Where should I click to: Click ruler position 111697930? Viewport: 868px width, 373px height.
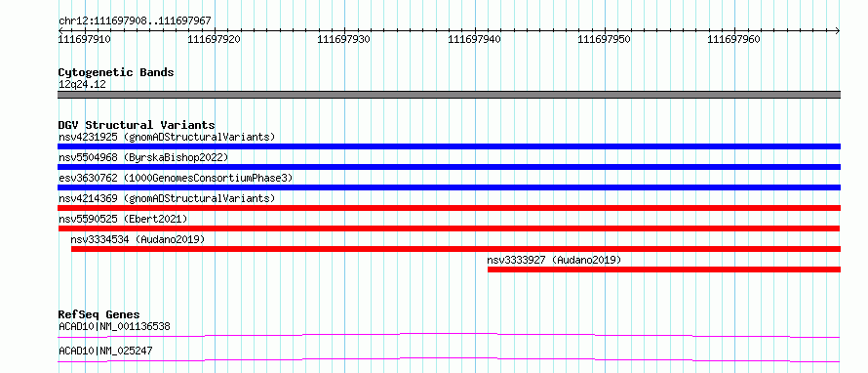(x=343, y=40)
